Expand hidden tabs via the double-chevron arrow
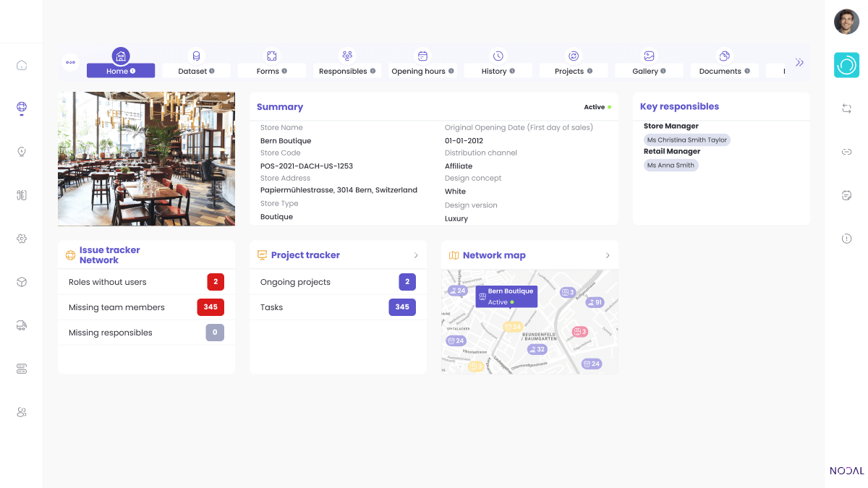 [x=799, y=62]
